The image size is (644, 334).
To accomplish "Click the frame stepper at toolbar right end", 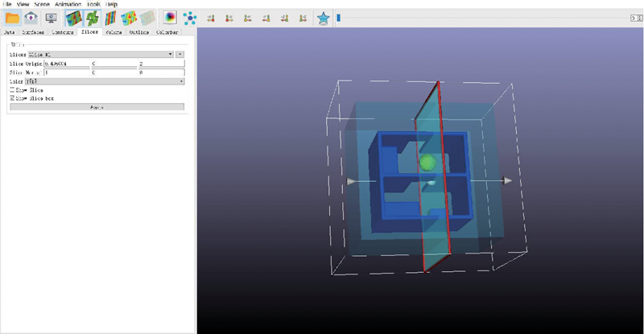I will coord(636,18).
